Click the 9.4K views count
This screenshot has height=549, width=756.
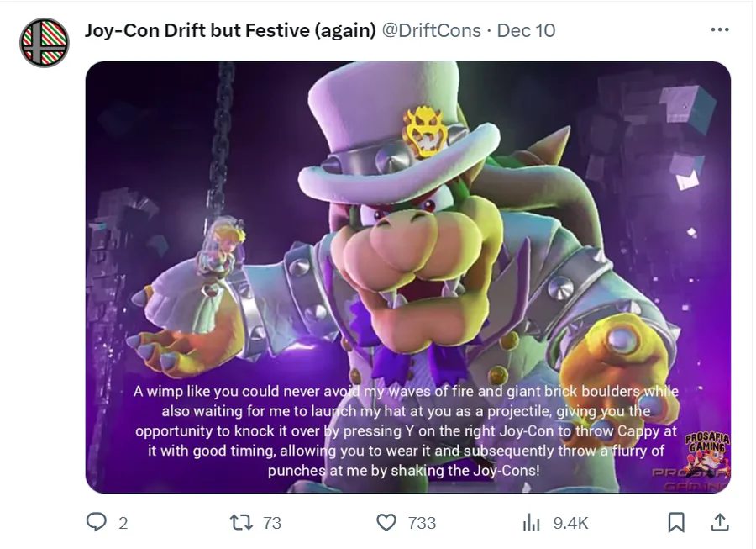[x=571, y=523]
